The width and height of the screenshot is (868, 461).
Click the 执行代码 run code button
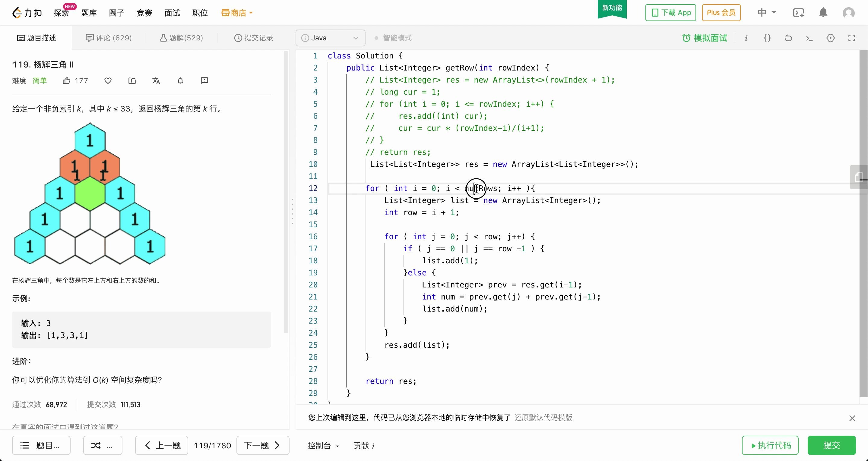coord(770,446)
